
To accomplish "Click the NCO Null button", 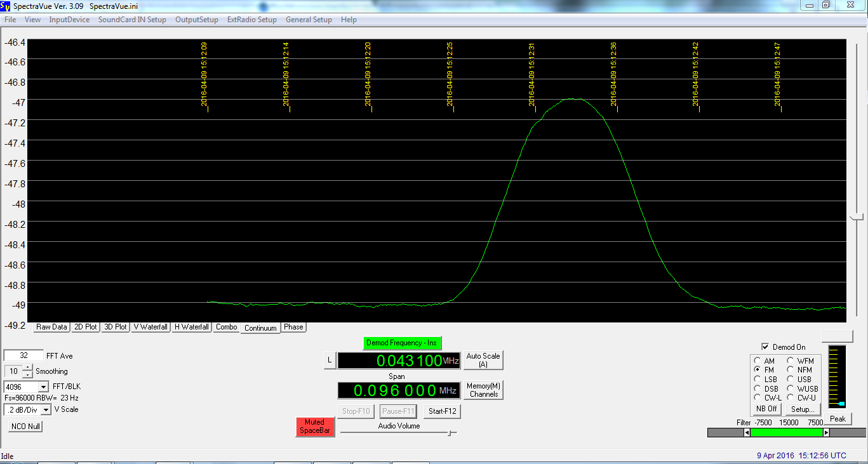I will click(25, 427).
